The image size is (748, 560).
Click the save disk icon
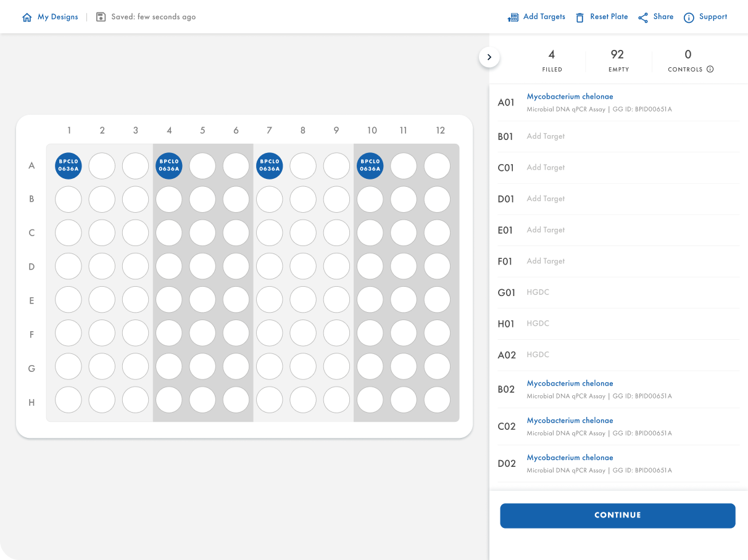[101, 17]
